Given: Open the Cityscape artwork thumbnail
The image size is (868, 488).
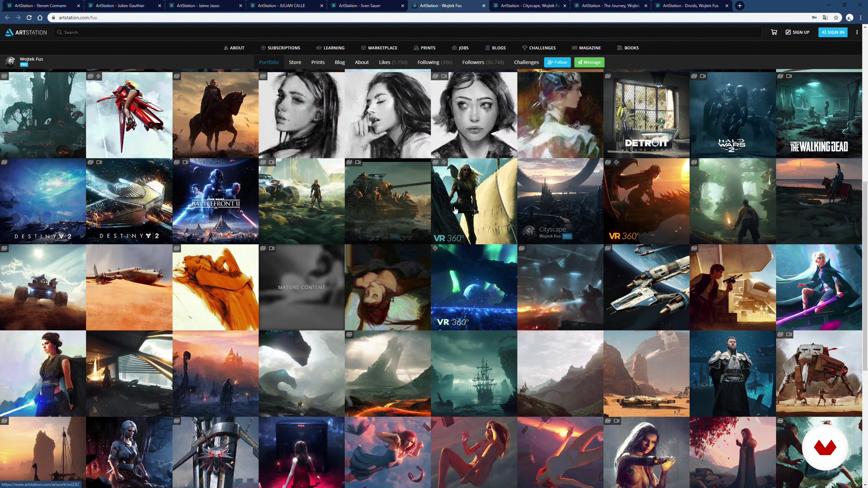Looking at the screenshot, I should [560, 201].
